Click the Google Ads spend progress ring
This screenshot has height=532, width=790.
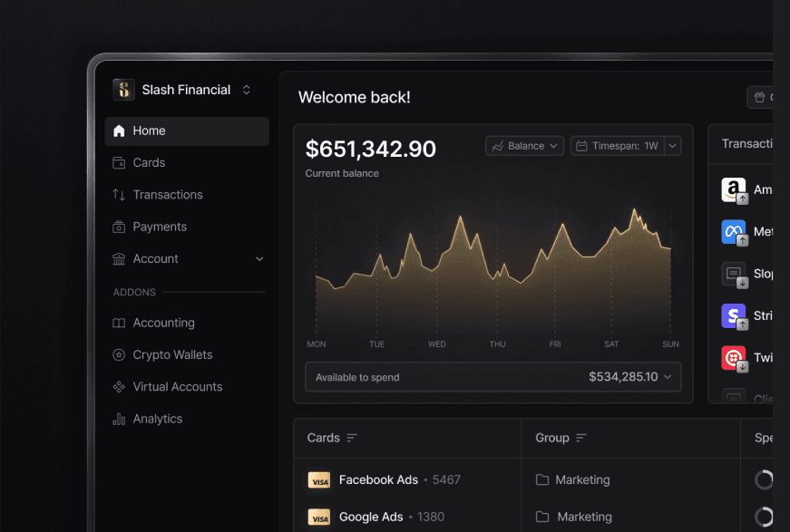pos(764,517)
